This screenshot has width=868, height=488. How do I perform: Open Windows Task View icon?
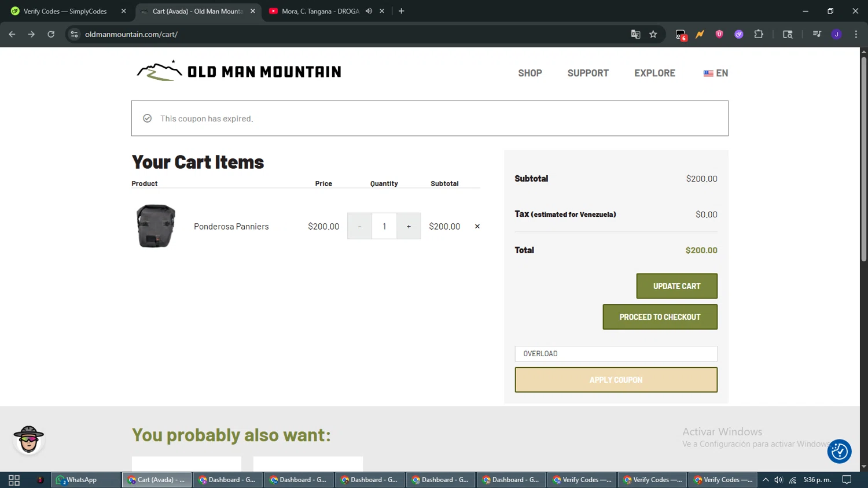click(x=14, y=480)
